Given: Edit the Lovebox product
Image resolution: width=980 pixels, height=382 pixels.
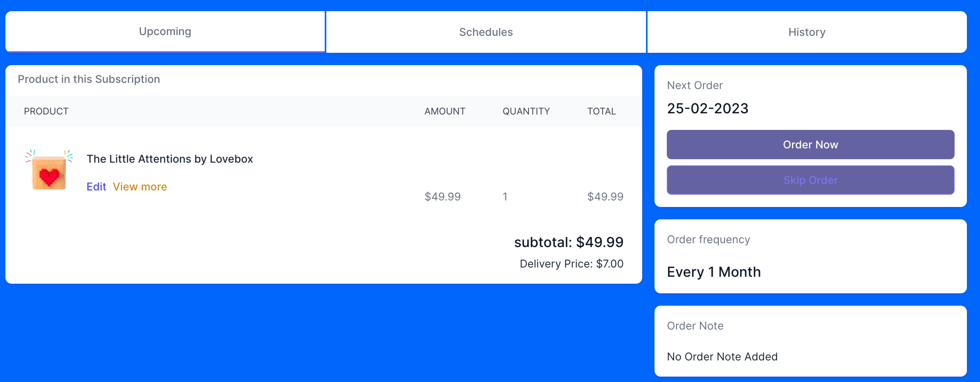Looking at the screenshot, I should [96, 187].
